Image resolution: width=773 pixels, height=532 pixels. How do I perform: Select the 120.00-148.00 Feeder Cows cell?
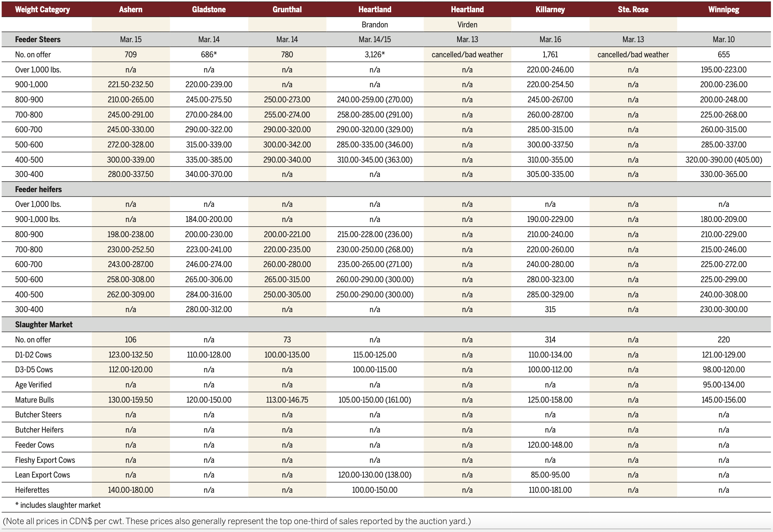click(550, 445)
